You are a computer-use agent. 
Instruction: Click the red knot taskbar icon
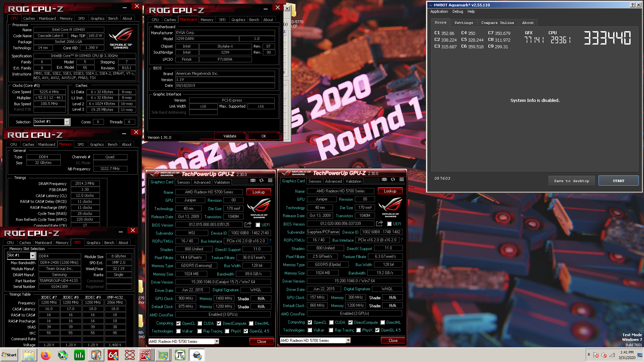tap(130, 355)
